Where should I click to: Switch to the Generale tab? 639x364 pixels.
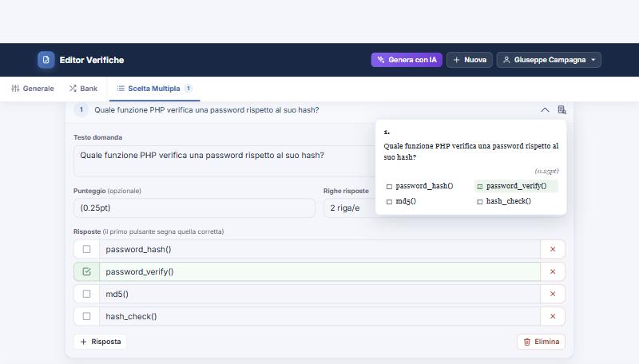tap(33, 89)
